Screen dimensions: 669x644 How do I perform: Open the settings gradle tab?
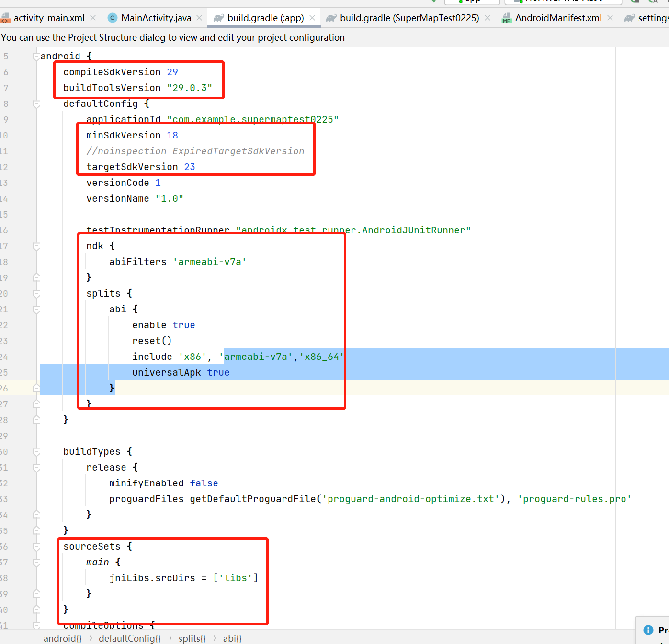tap(646, 18)
